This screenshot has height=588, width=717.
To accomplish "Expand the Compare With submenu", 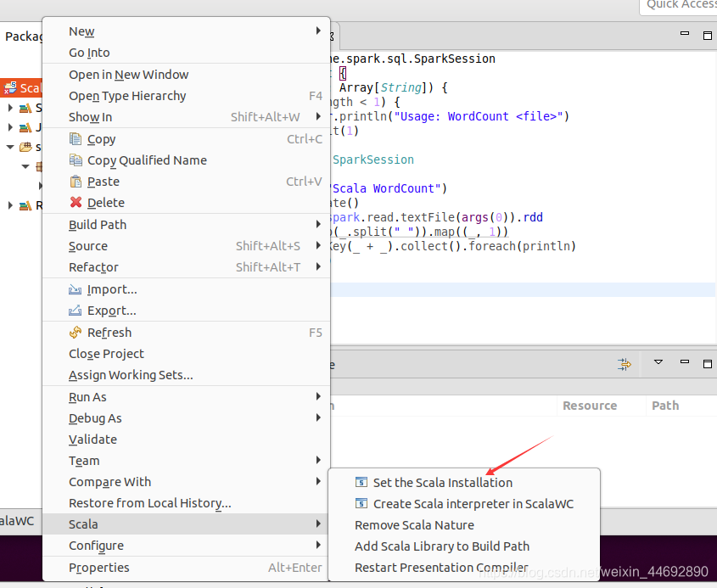I will pyautogui.click(x=318, y=481).
